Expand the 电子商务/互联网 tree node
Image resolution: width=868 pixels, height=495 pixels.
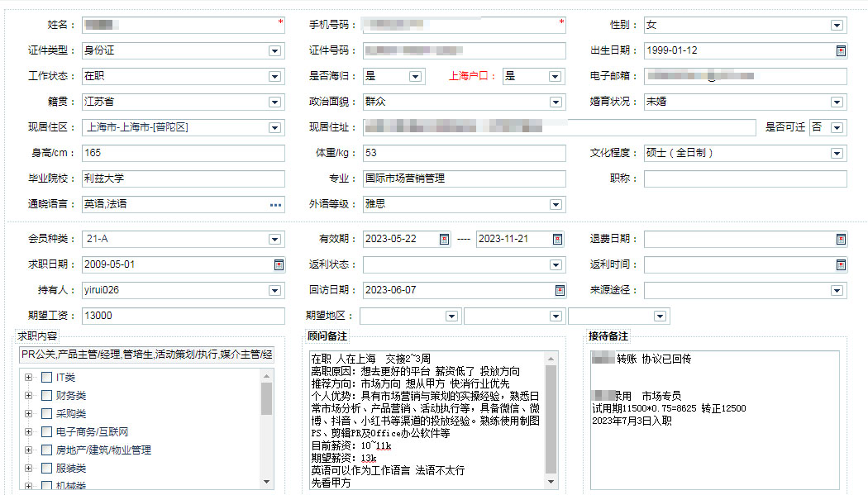[x=28, y=432]
